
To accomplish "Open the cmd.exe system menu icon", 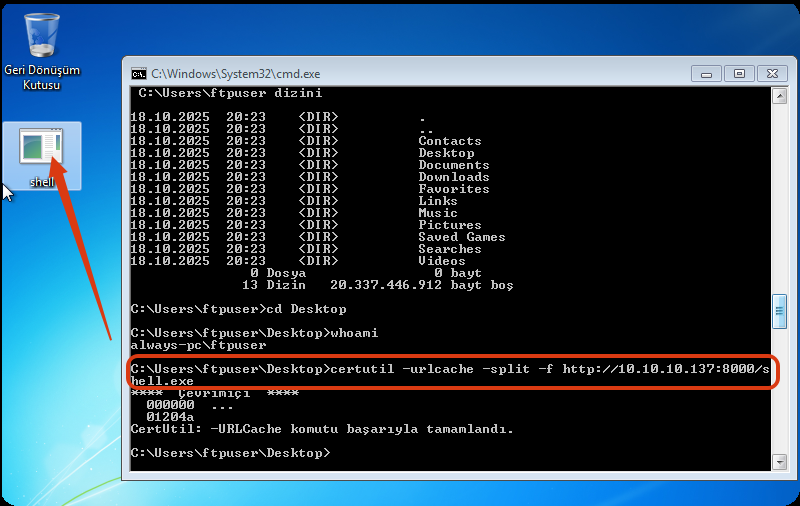I will pos(139,73).
